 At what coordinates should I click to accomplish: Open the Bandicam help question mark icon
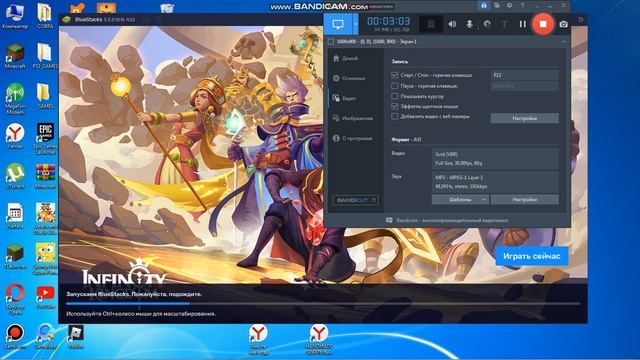pos(522,5)
